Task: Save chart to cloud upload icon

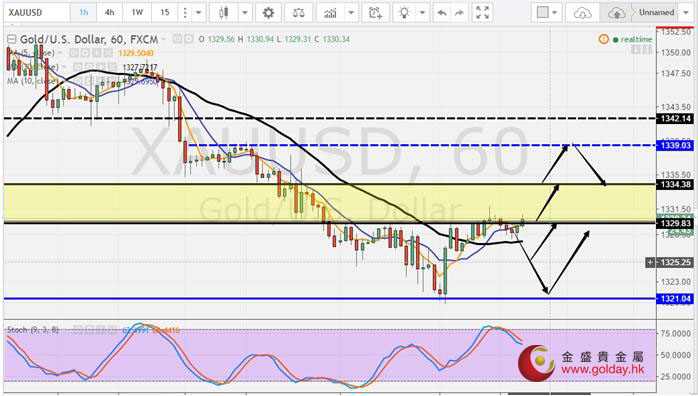Action: [x=617, y=12]
